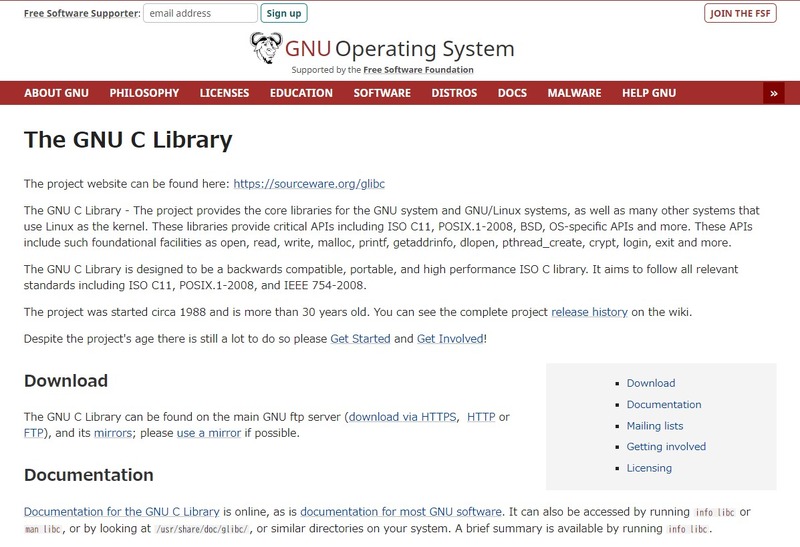The image size is (800, 547).
Task: Select the SOFTWARE menu item
Action: pyautogui.click(x=382, y=93)
